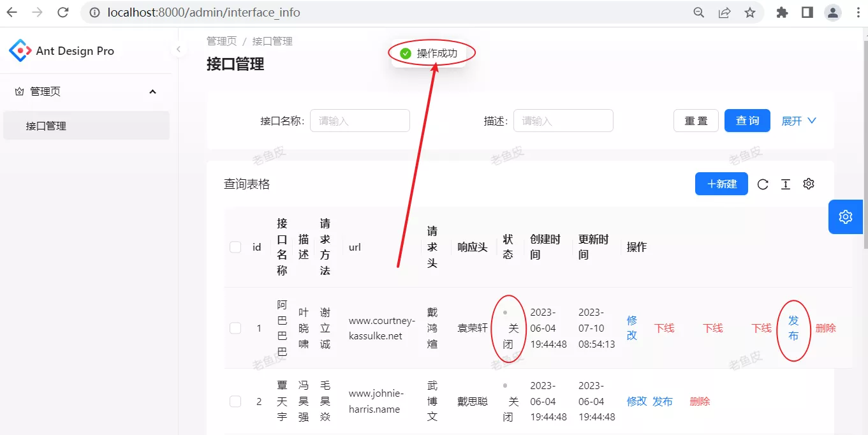This screenshot has width=868, height=435.
Task: Open table density settings icon
Action: [786, 184]
